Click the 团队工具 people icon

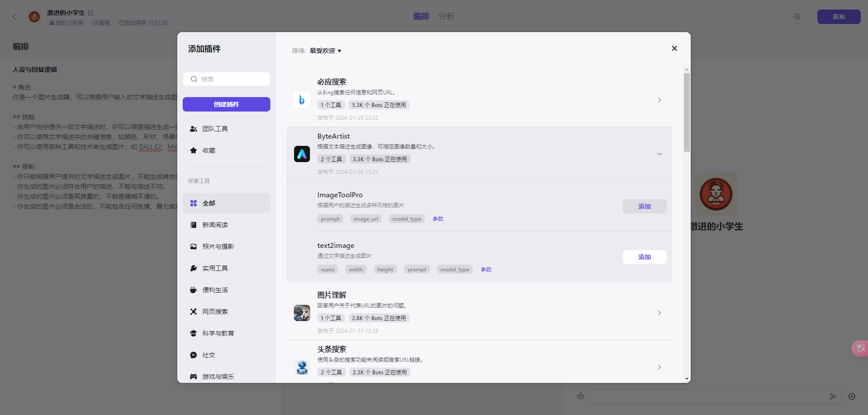point(193,129)
